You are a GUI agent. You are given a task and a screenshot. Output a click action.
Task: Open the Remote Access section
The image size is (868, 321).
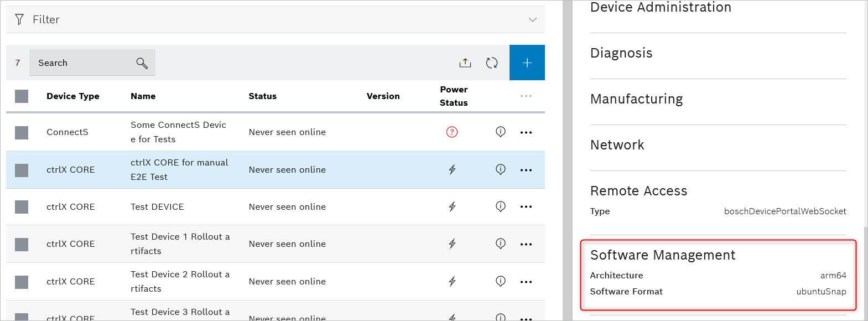[639, 191]
